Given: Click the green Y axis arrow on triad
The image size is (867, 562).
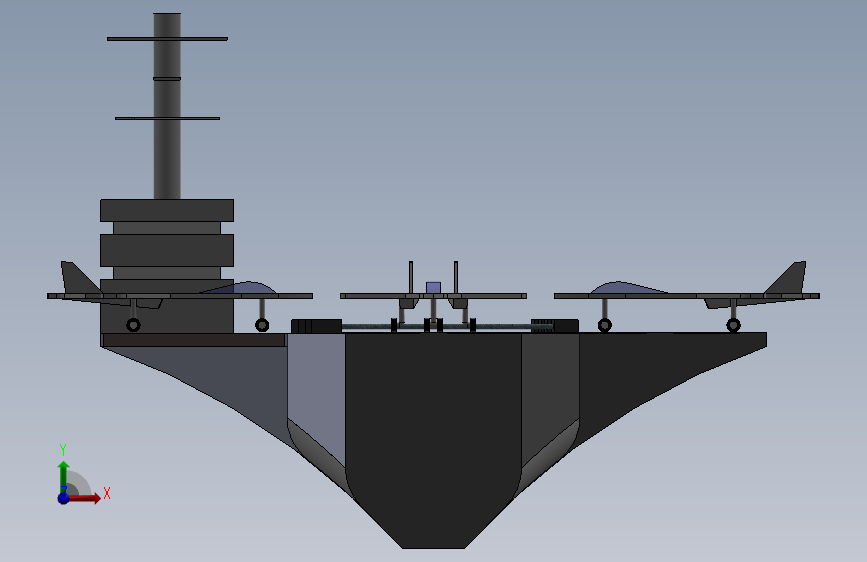Looking at the screenshot, I should pos(64,476).
